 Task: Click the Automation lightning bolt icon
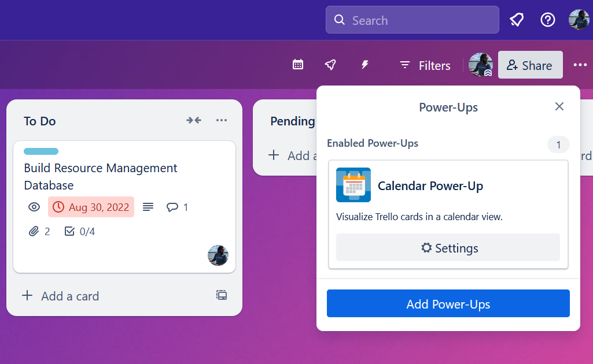pos(364,65)
